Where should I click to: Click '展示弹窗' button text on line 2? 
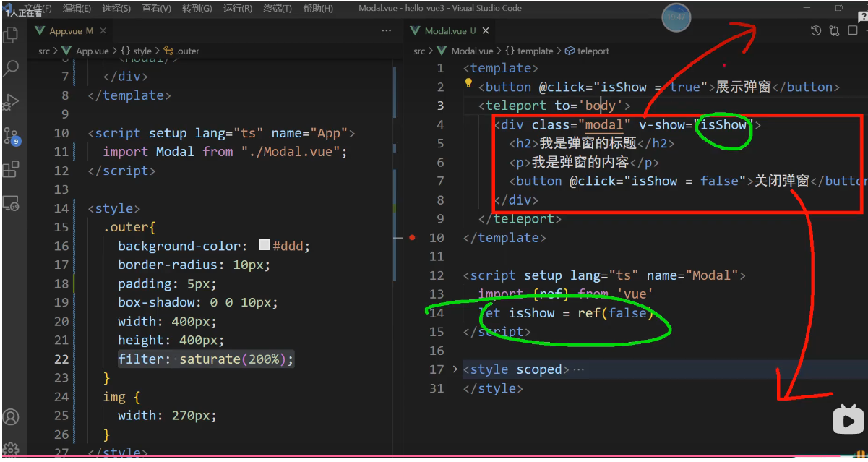click(x=743, y=87)
